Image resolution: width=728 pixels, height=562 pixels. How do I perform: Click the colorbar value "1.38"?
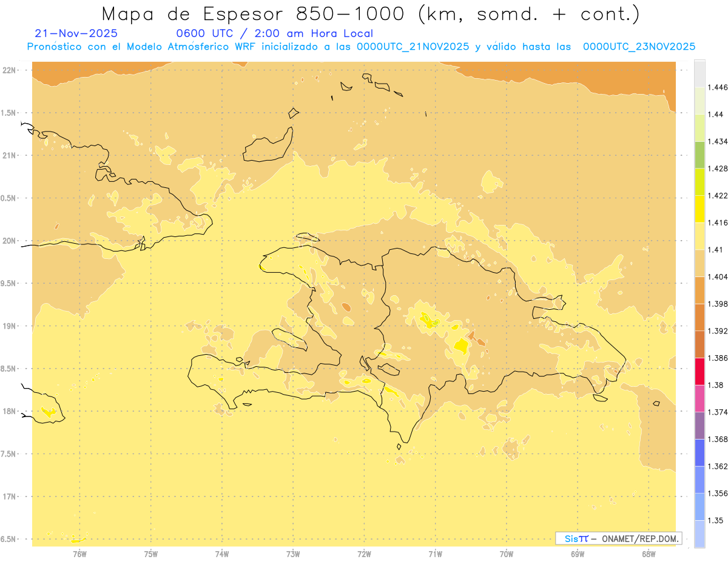pos(715,385)
